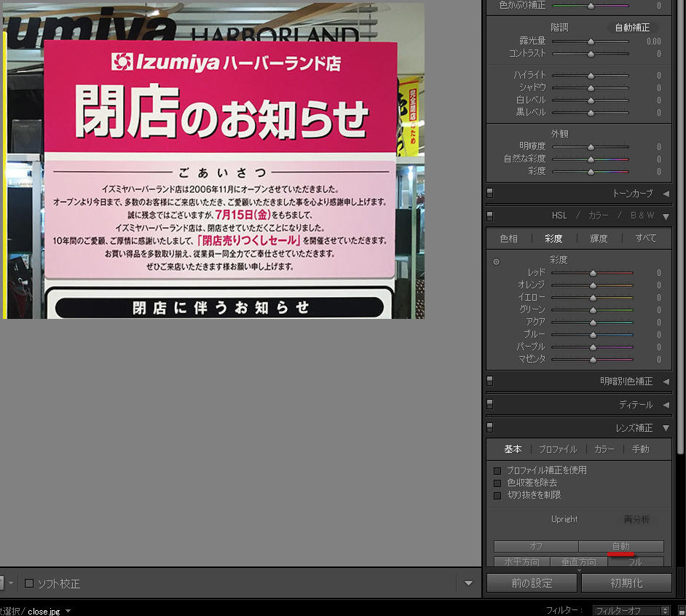Toggle the レンズ補正 panel switch
The width and height of the screenshot is (686, 616).
(x=490, y=427)
